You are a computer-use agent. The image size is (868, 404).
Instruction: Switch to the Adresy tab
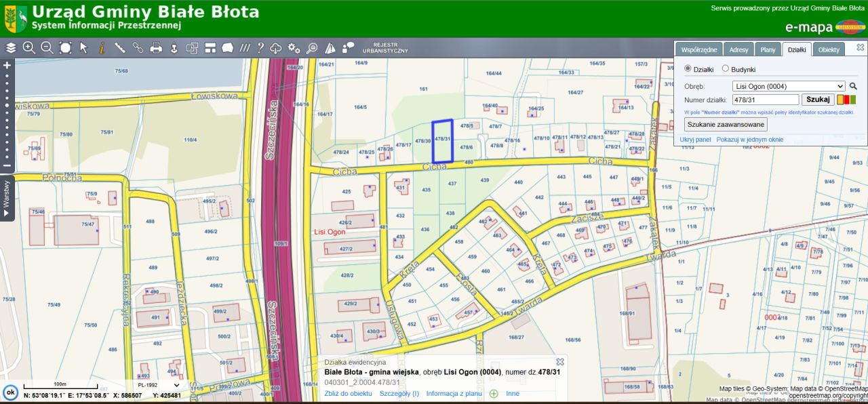coord(738,49)
